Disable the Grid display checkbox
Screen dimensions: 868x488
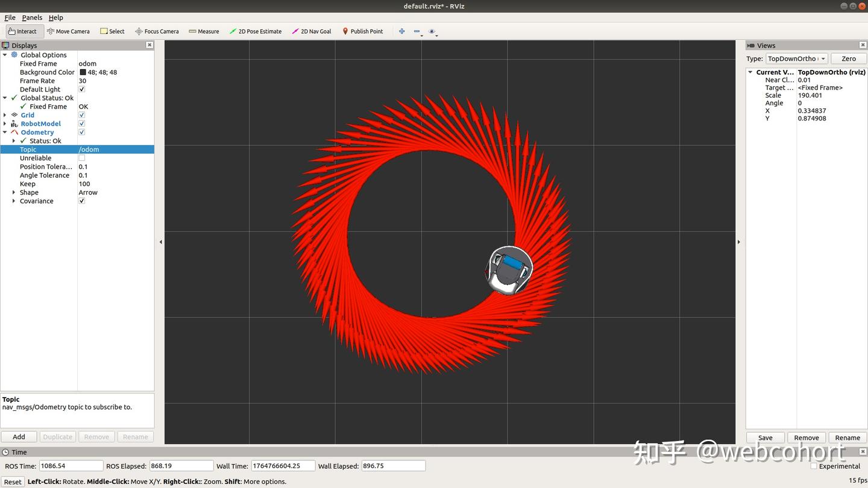tap(82, 115)
